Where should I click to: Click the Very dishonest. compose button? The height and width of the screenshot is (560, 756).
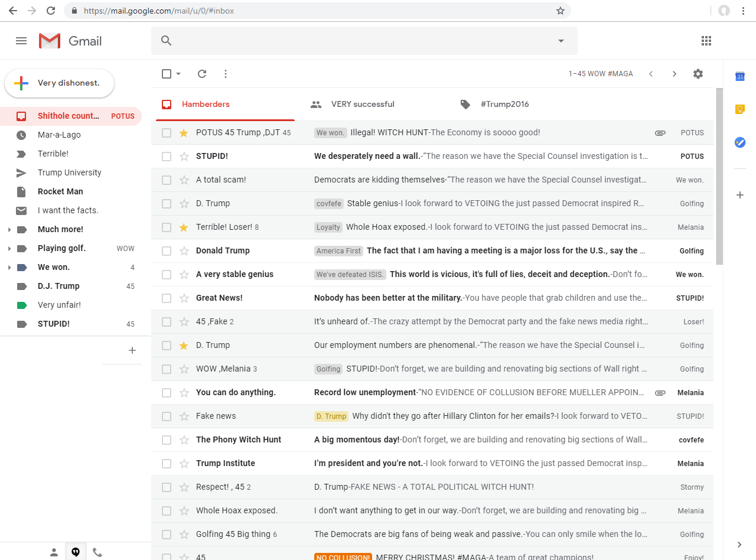pyautogui.click(x=59, y=83)
